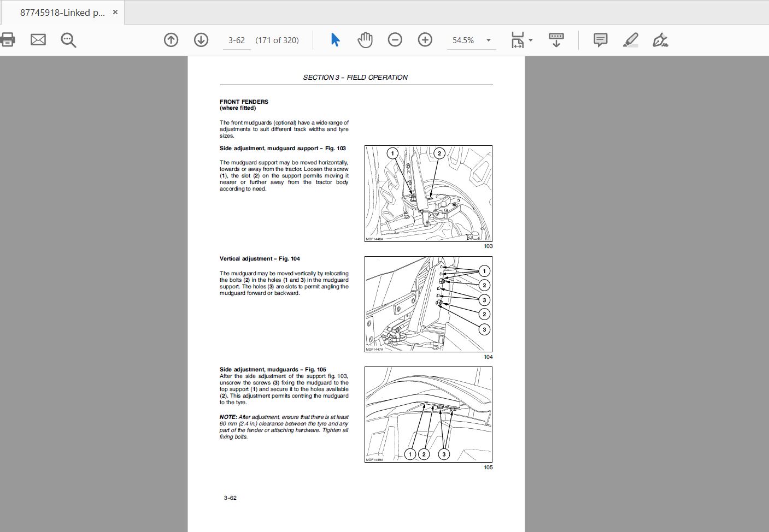Image resolution: width=769 pixels, height=532 pixels.
Task: Select the 87745918-Linked document tab
Action: point(62,12)
